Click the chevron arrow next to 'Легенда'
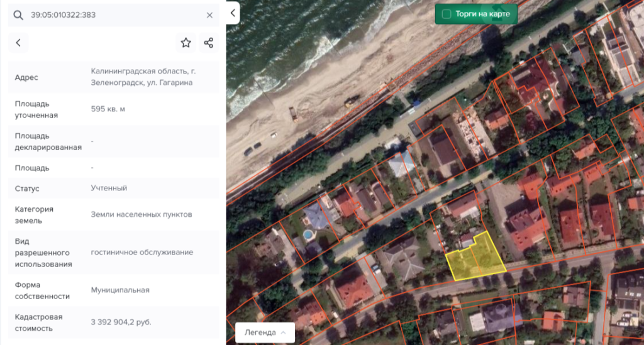This screenshot has width=644, height=345. (x=284, y=332)
